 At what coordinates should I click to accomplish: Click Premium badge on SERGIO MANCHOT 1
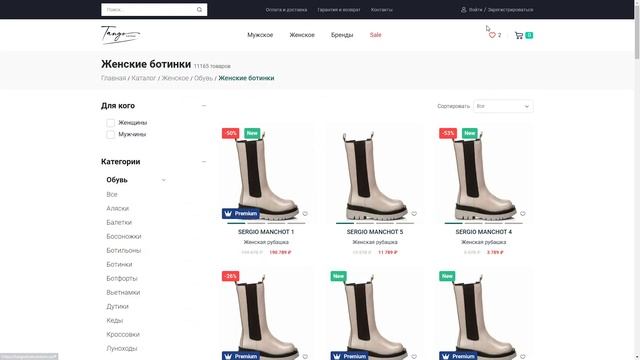tap(241, 213)
